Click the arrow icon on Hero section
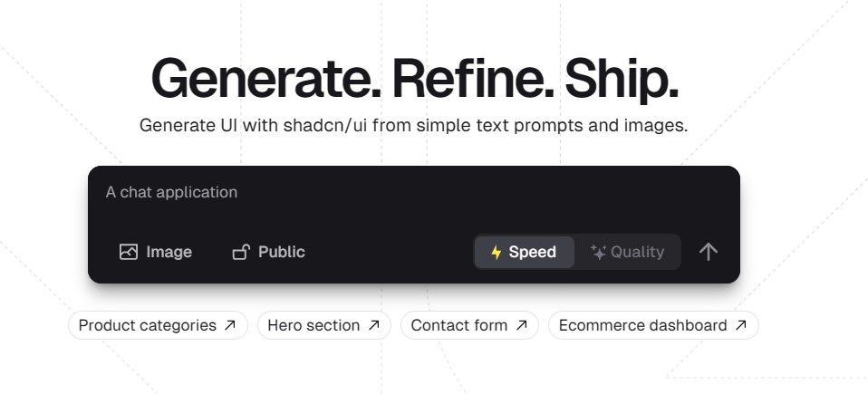 pos(373,325)
